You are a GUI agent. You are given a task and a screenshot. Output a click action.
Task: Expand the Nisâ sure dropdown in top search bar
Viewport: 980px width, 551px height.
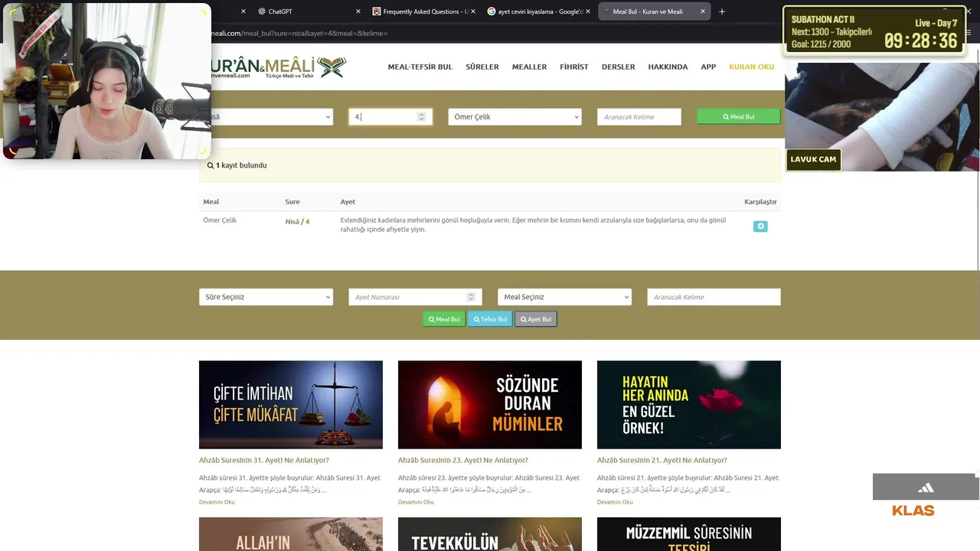[272, 117]
